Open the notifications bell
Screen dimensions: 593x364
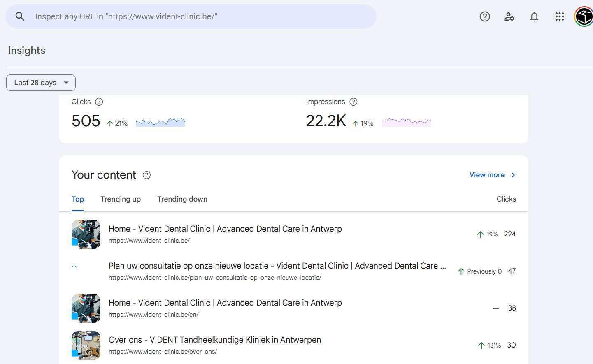534,16
